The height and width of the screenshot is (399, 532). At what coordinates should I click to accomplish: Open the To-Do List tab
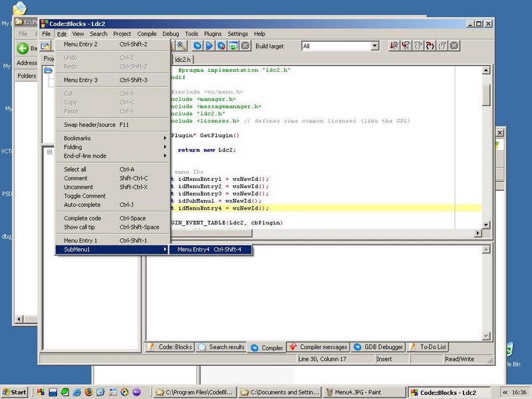[428, 346]
